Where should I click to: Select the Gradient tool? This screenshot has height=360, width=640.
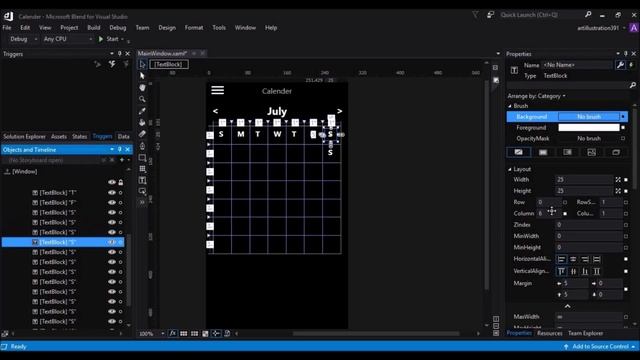142,133
